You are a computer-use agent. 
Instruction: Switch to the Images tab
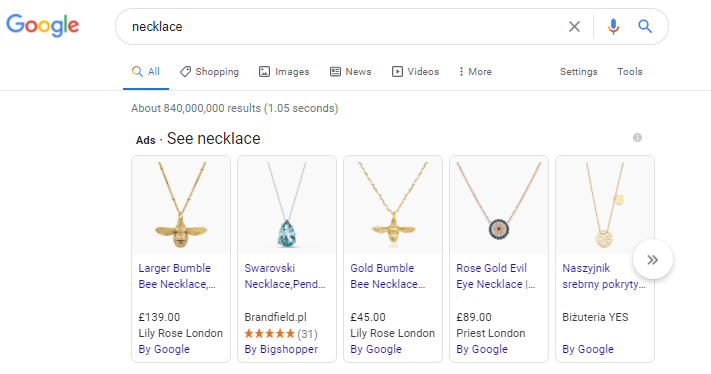[x=284, y=72]
